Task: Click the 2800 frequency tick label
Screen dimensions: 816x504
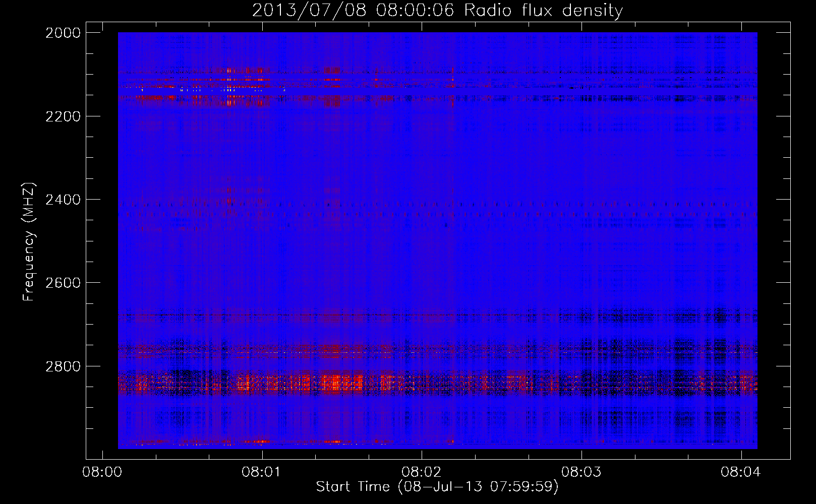Action: (x=63, y=366)
